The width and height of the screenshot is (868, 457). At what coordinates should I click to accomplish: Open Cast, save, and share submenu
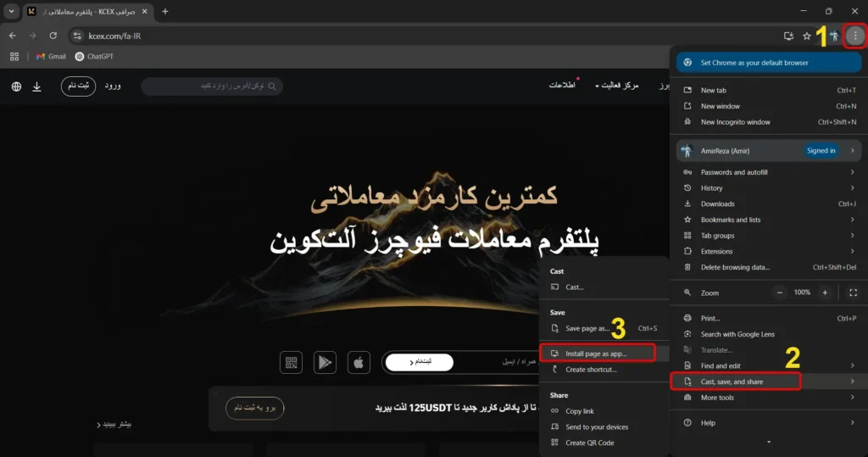pyautogui.click(x=768, y=382)
